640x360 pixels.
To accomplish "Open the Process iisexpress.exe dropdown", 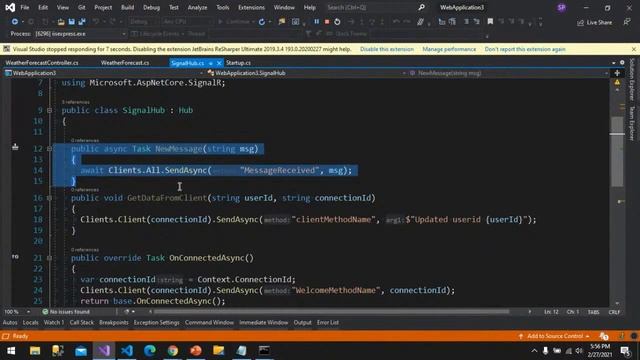I will 81,34.
